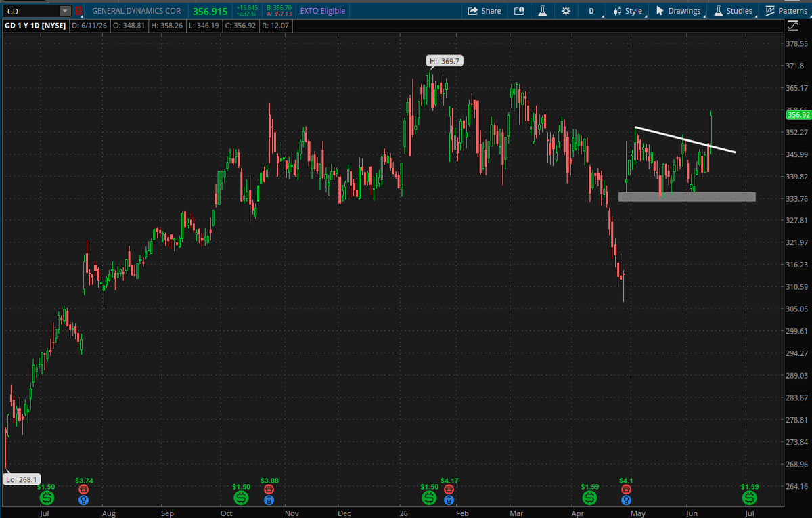Image resolution: width=812 pixels, height=518 pixels.
Task: Click the GD symbol input field
Action: [x=30, y=11]
